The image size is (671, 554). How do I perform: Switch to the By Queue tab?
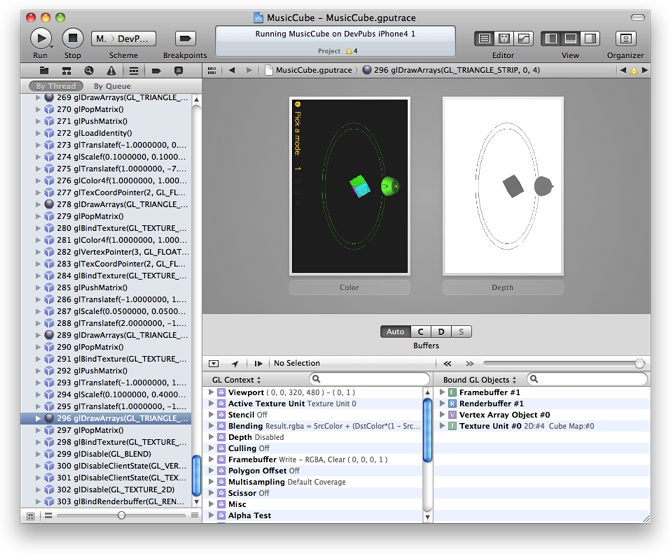[x=112, y=87]
